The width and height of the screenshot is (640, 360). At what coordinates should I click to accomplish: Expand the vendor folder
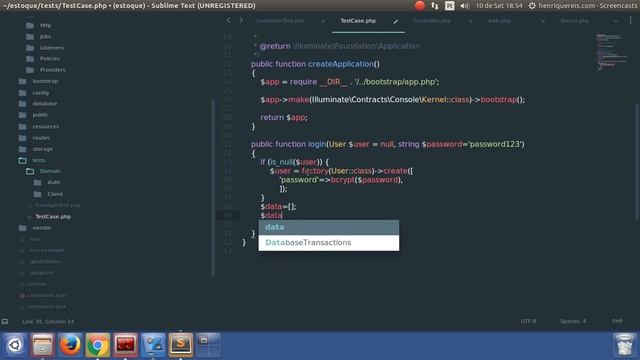pyautogui.click(x=42, y=228)
